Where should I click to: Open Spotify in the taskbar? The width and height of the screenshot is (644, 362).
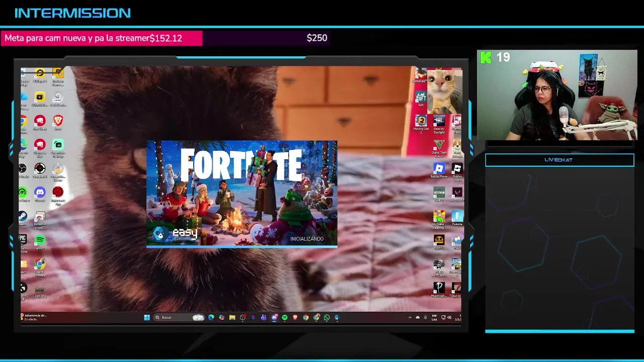pyautogui.click(x=285, y=317)
